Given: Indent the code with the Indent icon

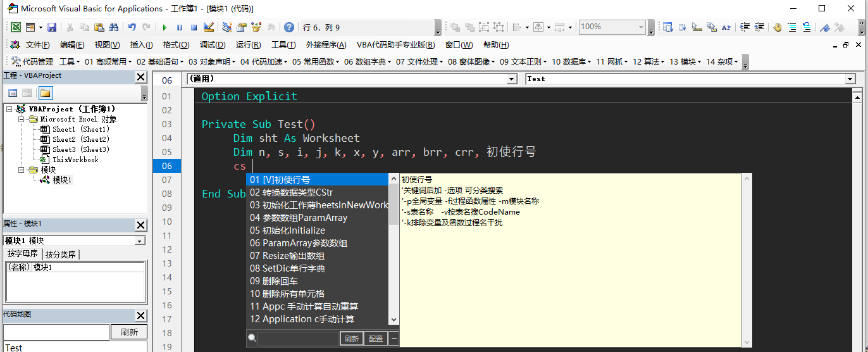Looking at the screenshot, I should [x=745, y=27].
